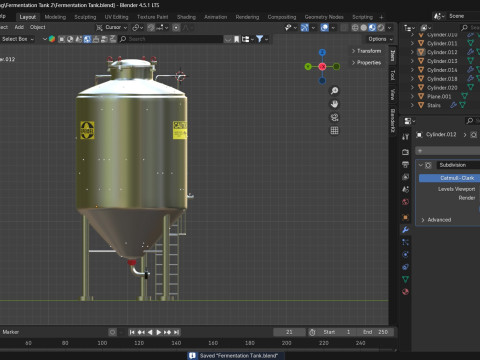Open the Output properties printer icon
The height and width of the screenshot is (360, 480).
pyautogui.click(x=405, y=164)
